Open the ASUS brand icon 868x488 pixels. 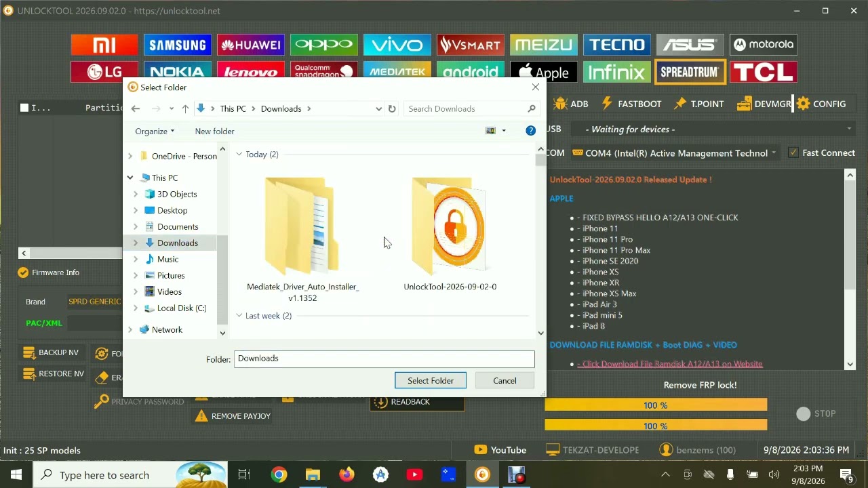690,45
